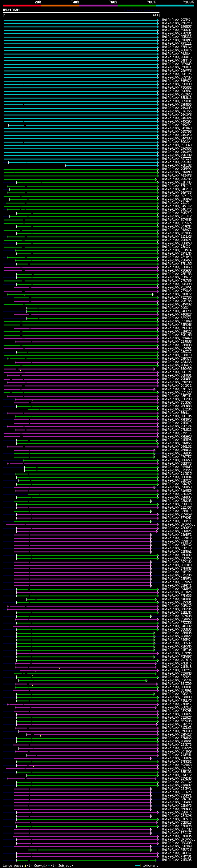Click the UniRef100_Q31BA9 label
This screenshot has width=197, height=868.
[177, 321]
